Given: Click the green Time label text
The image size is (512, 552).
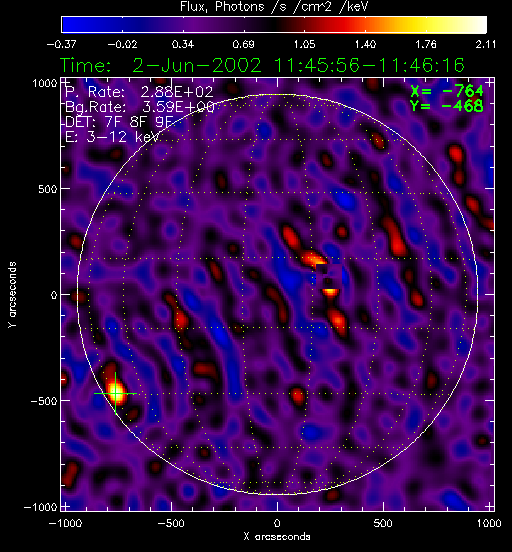Looking at the screenshot, I should (x=86, y=65).
